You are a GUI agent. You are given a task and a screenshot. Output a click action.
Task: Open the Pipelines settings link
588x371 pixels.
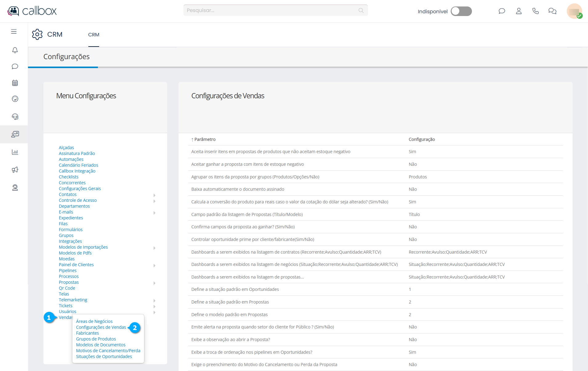click(67, 271)
